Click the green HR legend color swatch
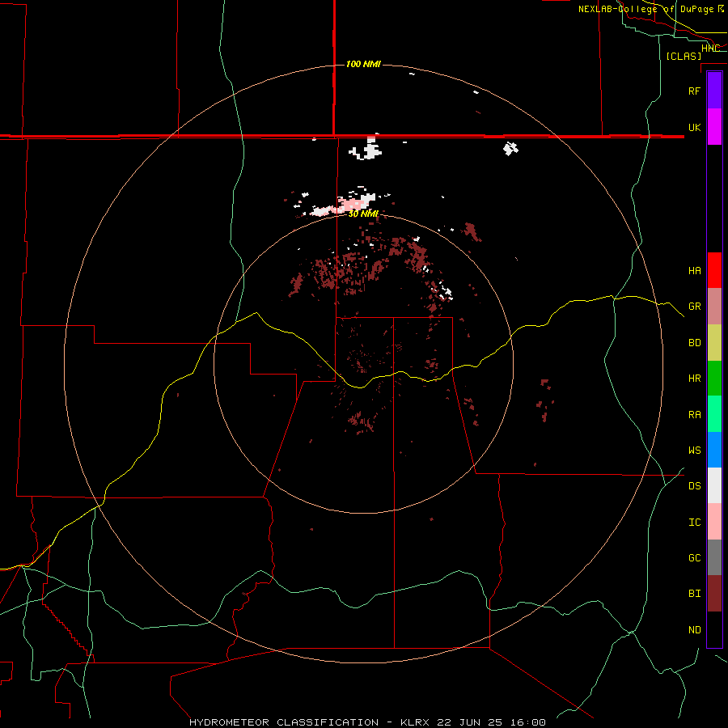Screen dimensions: 728x728 pos(714,379)
